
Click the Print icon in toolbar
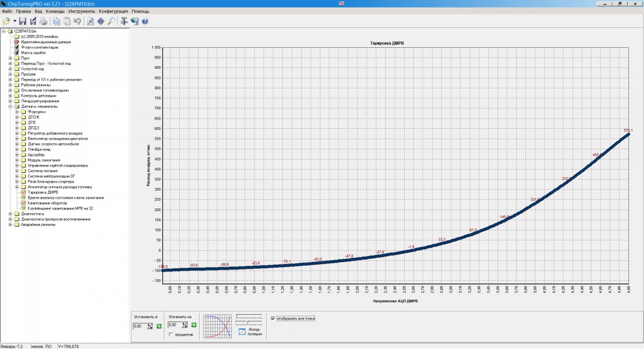coord(43,21)
